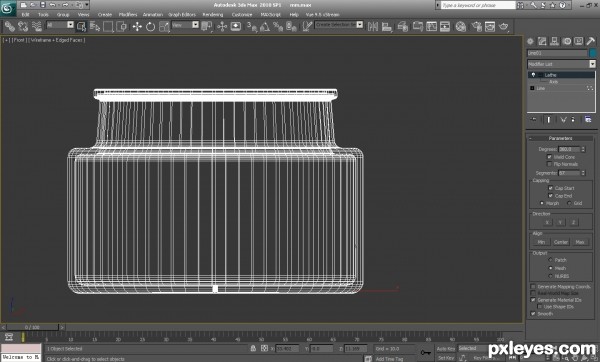Click the Use Pivot Point Center icon
The image size is (600, 362).
click(x=207, y=26)
